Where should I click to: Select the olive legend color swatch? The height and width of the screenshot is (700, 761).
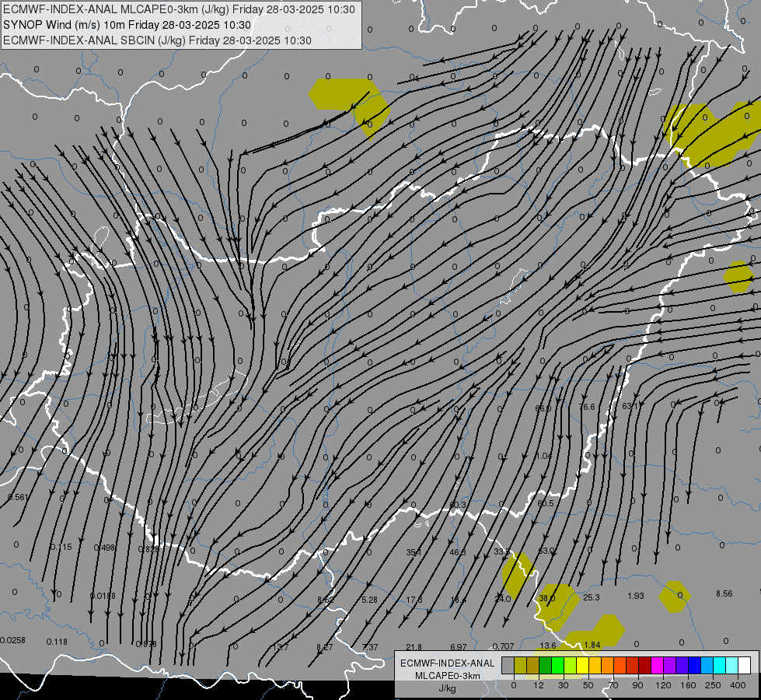pyautogui.click(x=520, y=666)
